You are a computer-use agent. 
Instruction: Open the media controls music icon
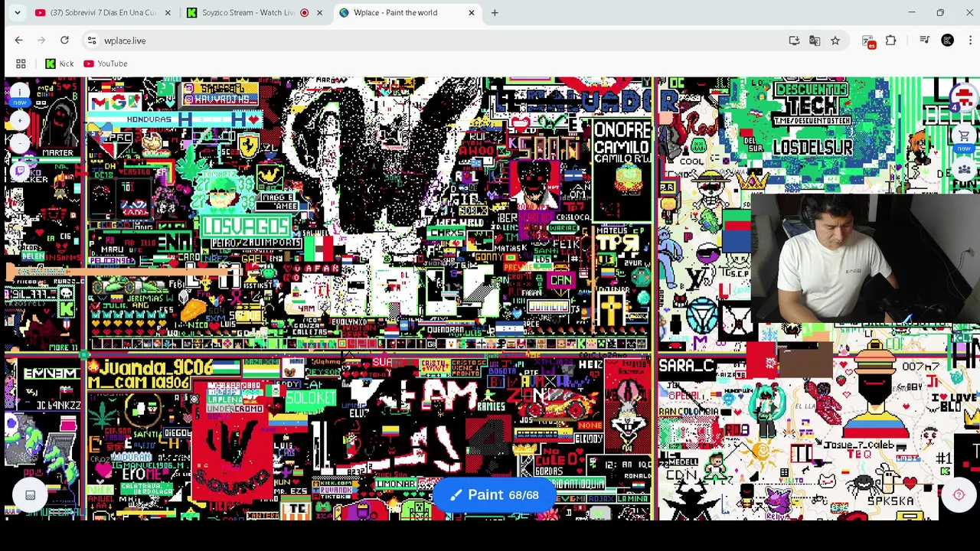pos(924,41)
